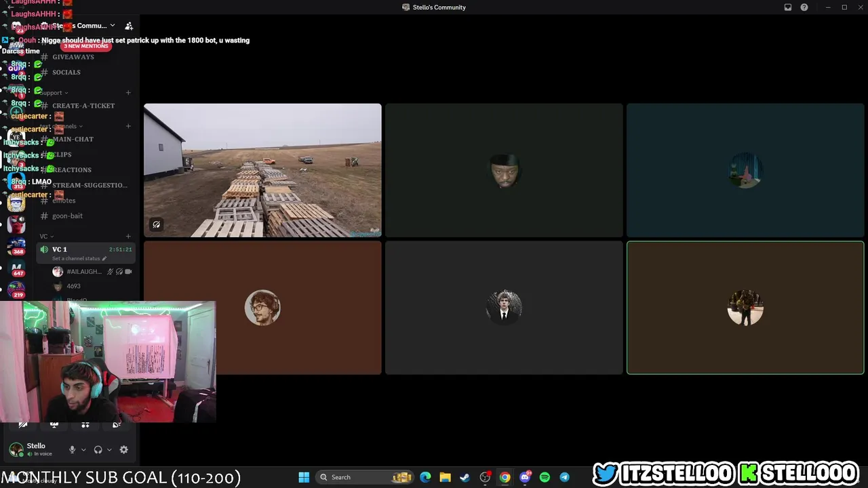Toggle the camera button in the voice panel
868x488 pixels.
click(23, 425)
